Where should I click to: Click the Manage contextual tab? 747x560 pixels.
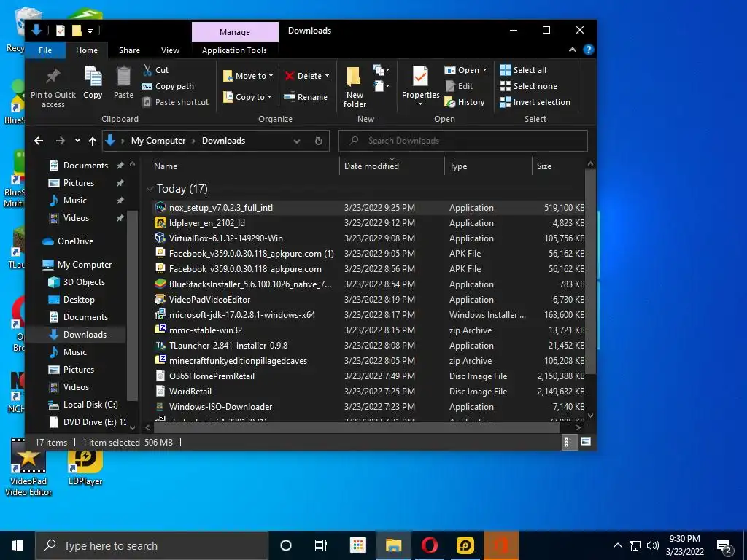pos(235,32)
